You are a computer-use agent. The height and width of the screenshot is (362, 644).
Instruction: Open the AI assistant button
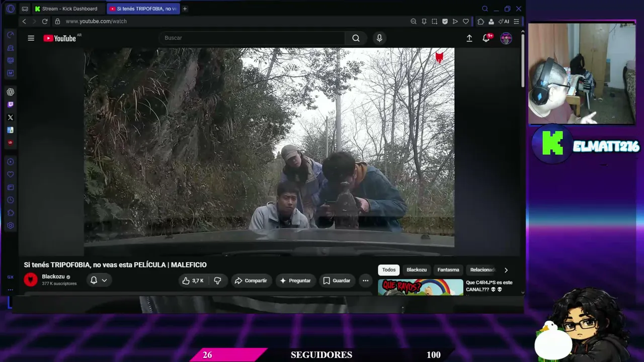(504, 22)
